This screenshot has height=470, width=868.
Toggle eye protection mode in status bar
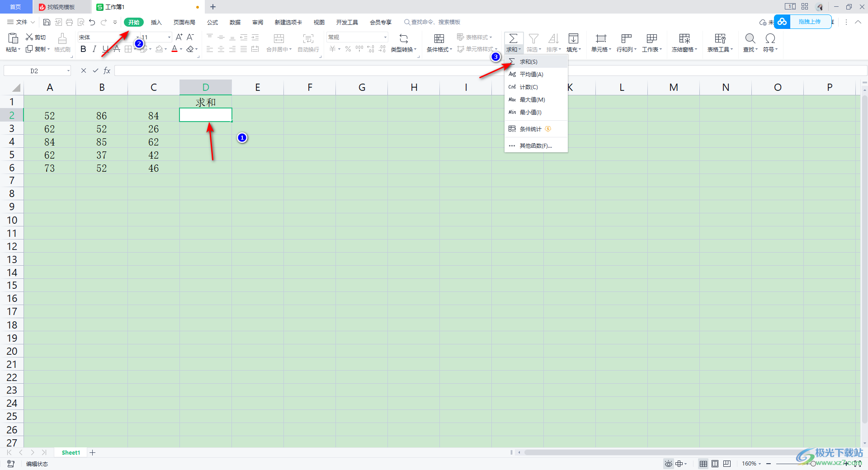[669, 464]
